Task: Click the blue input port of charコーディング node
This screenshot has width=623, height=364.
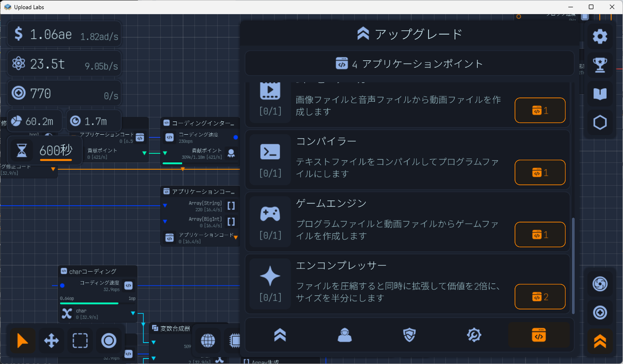Action: [x=62, y=285]
